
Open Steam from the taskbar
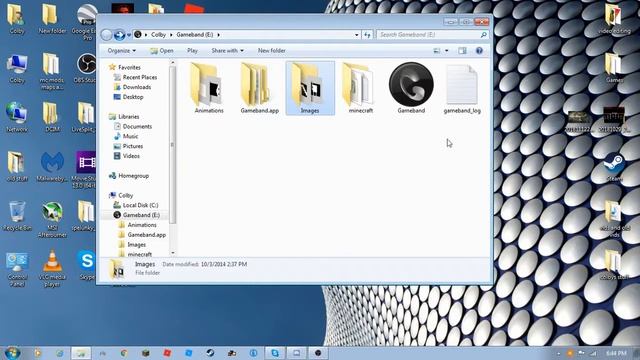210,353
